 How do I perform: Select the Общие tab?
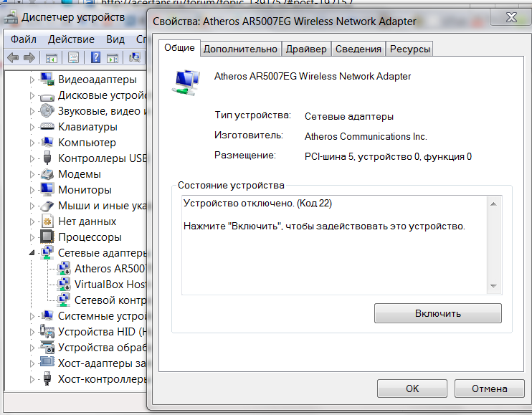179,48
